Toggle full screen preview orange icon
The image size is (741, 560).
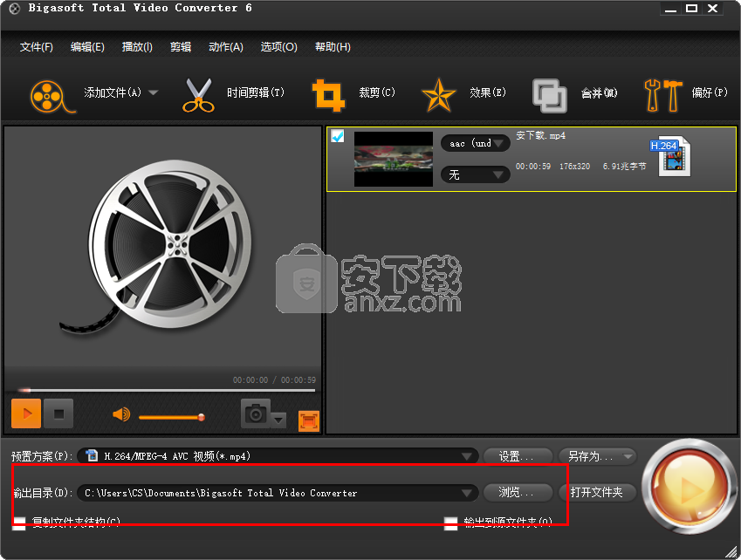pos(309,421)
